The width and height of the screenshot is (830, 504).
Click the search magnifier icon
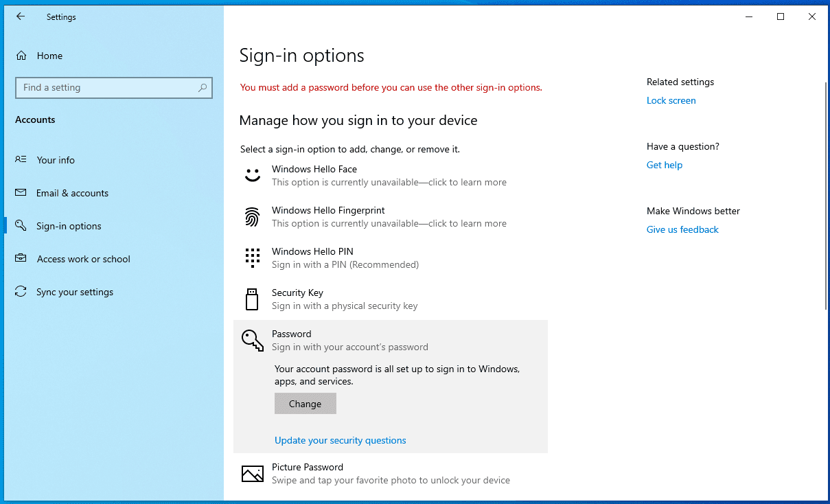(203, 87)
